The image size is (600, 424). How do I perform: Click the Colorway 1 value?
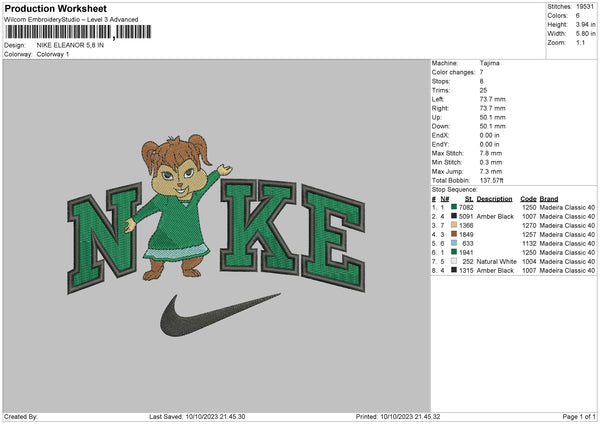(x=53, y=54)
